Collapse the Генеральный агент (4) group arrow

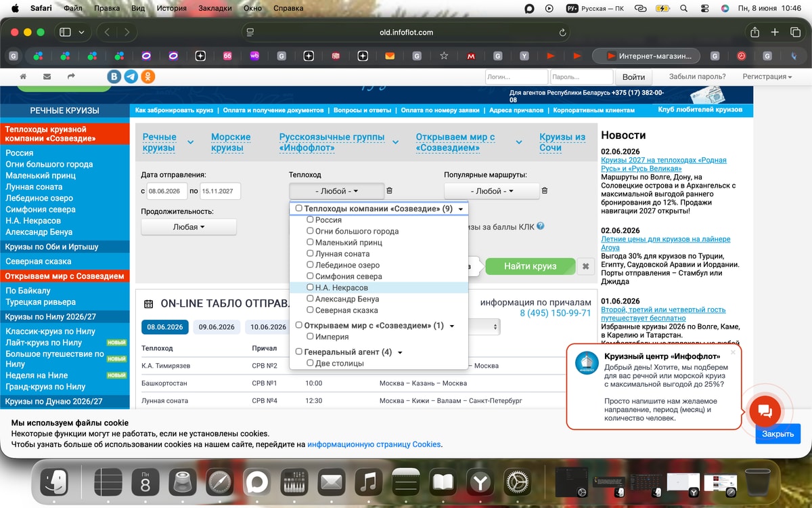(400, 353)
